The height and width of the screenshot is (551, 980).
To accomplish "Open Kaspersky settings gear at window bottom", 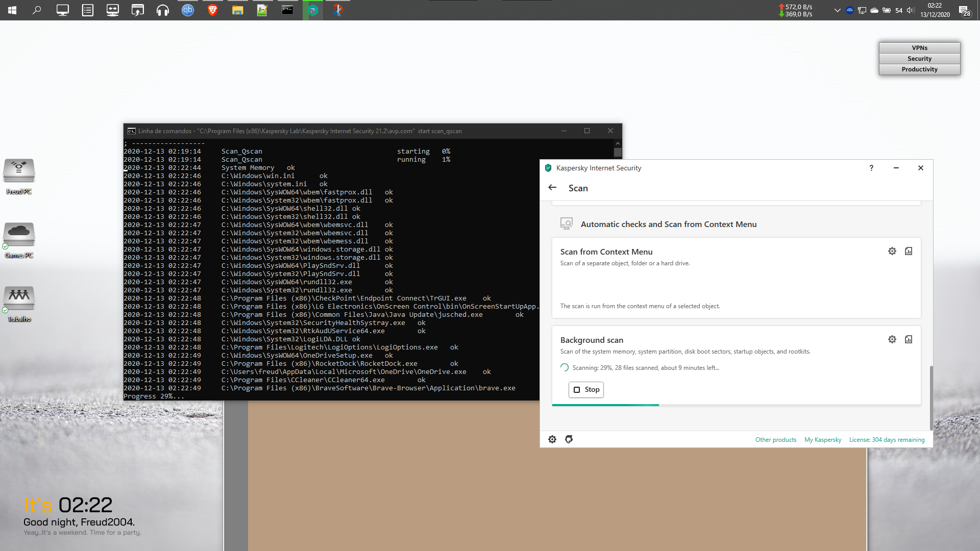I will (552, 439).
